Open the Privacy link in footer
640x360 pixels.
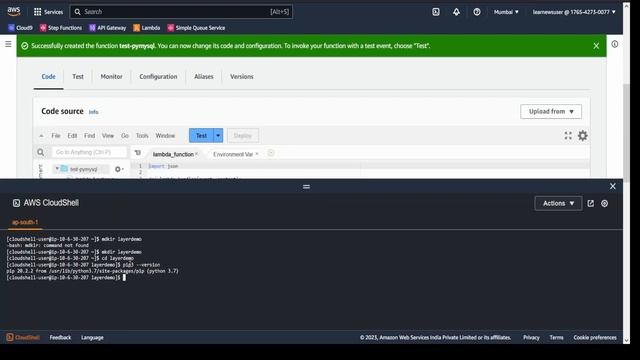(x=531, y=338)
